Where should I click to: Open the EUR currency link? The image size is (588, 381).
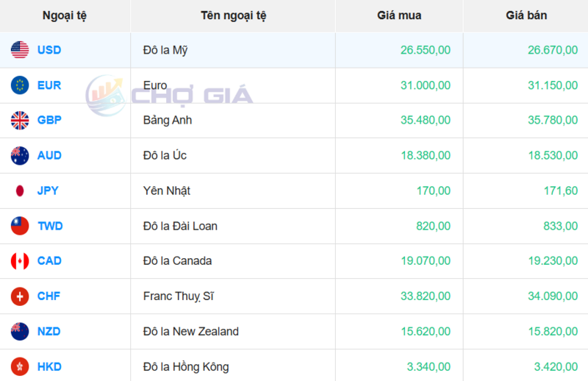point(49,85)
